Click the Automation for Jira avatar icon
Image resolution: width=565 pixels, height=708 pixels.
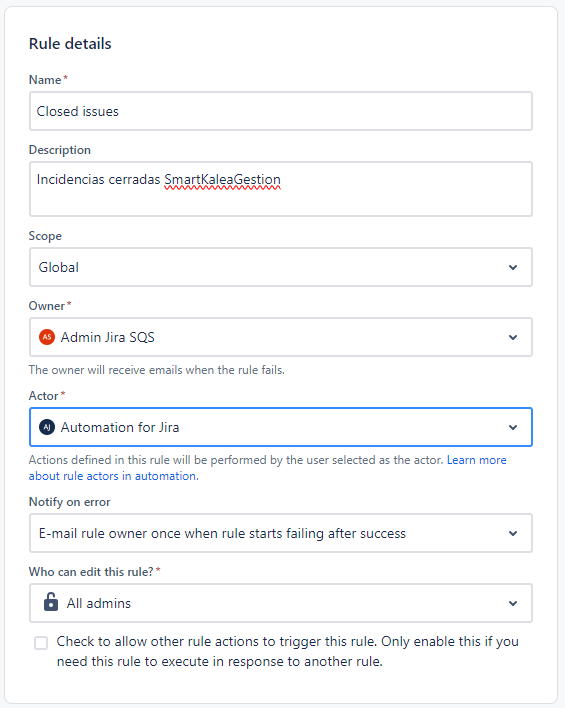click(x=47, y=427)
